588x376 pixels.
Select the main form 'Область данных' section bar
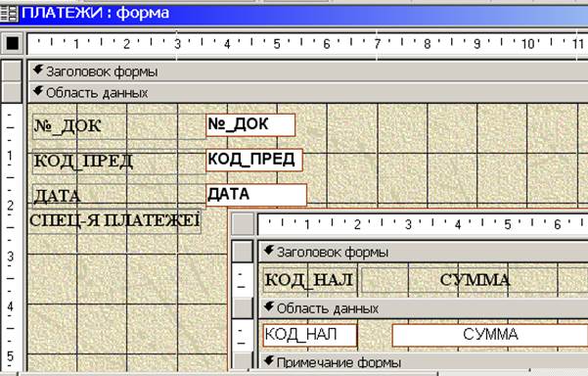tap(307, 92)
